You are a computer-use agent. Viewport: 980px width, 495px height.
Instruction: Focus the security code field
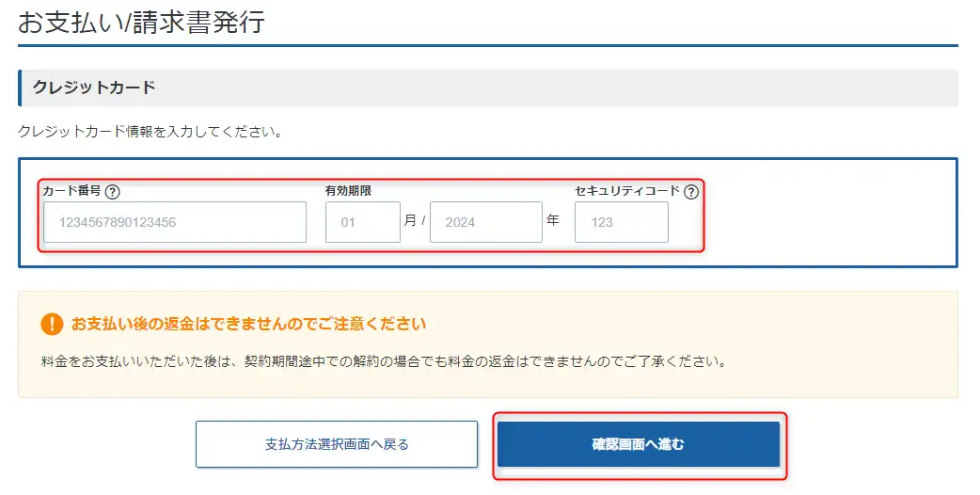point(622,222)
